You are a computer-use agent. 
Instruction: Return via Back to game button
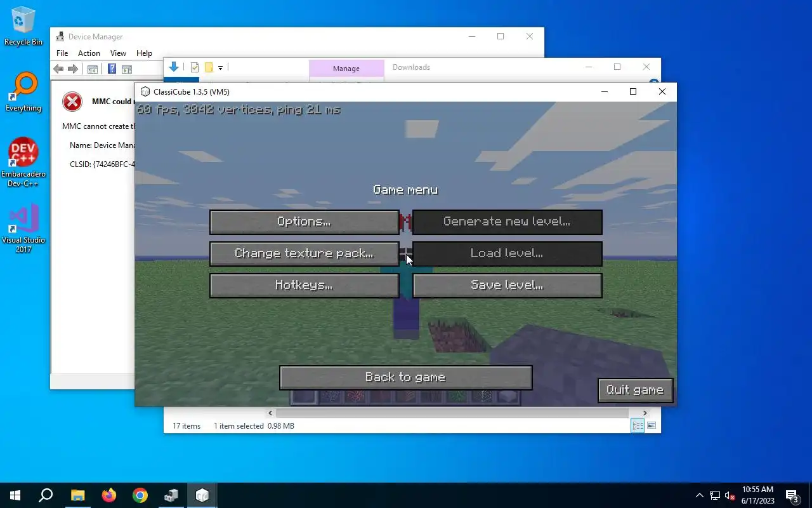(x=405, y=377)
